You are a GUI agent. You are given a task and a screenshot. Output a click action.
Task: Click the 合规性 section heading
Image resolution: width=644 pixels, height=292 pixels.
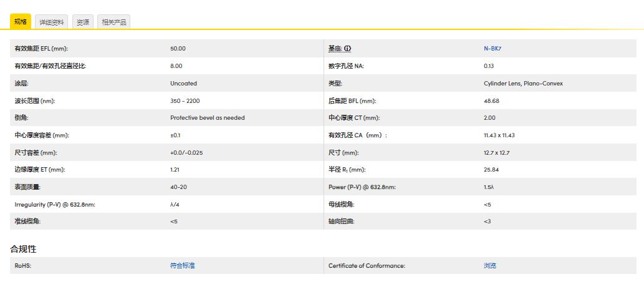point(24,249)
